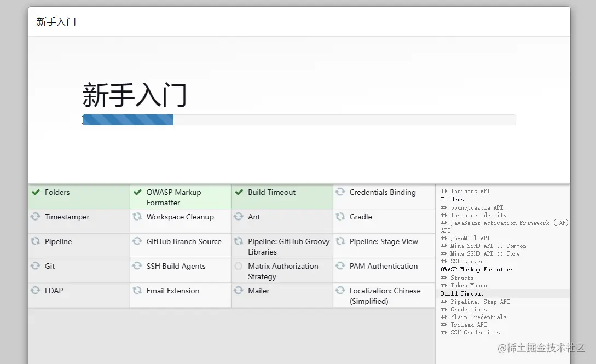Viewport: 596px width, 364px height.
Task: Click the '** Structs' log line
Action: click(x=458, y=278)
